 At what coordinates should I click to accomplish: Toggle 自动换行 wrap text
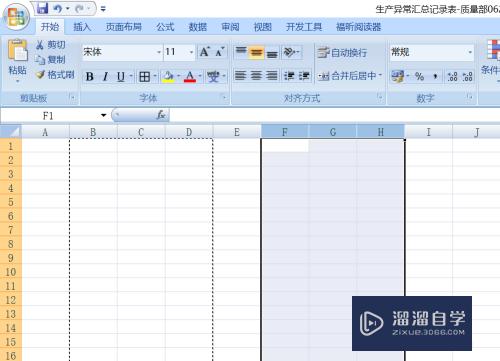342,53
